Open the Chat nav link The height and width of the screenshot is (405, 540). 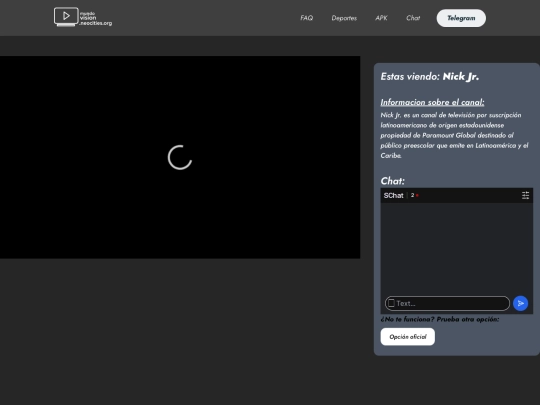(x=413, y=18)
